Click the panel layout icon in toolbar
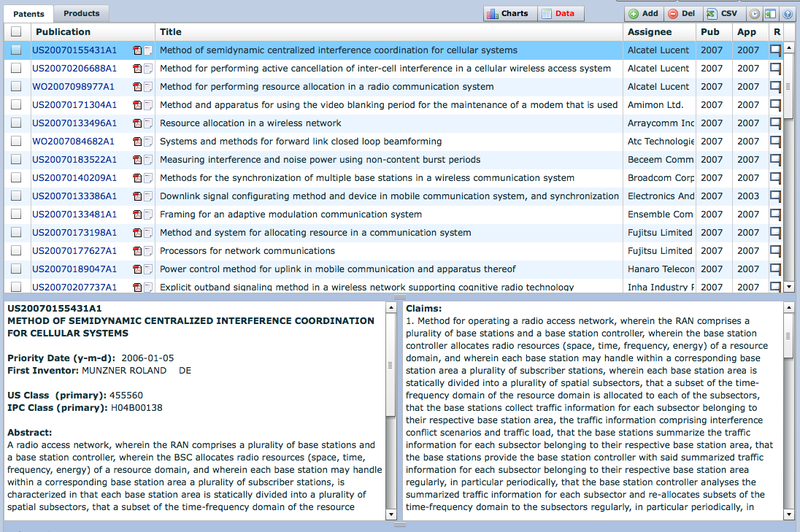 (x=770, y=14)
